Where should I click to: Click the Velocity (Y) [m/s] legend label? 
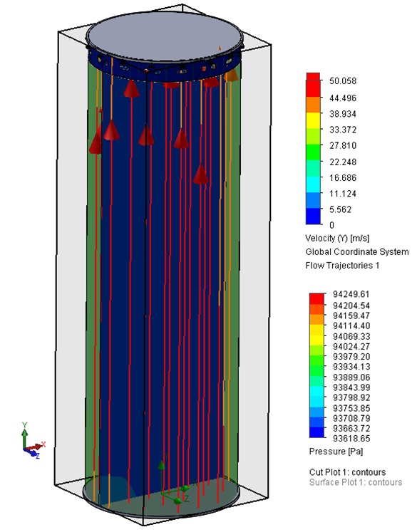(337, 239)
